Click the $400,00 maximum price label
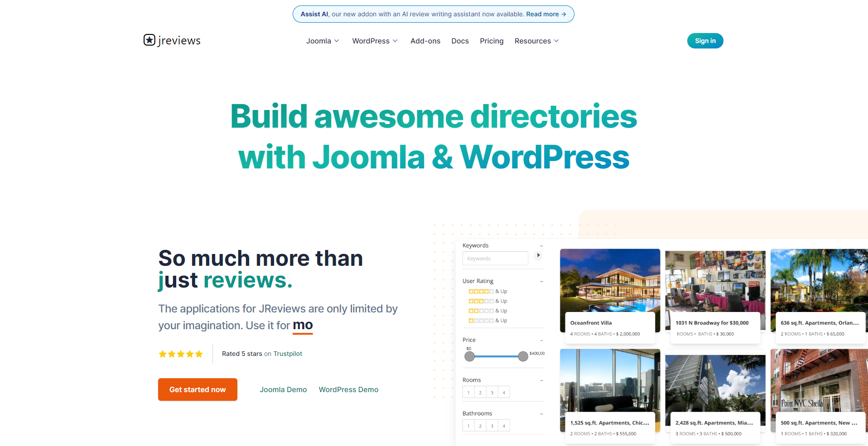 pyautogui.click(x=537, y=353)
